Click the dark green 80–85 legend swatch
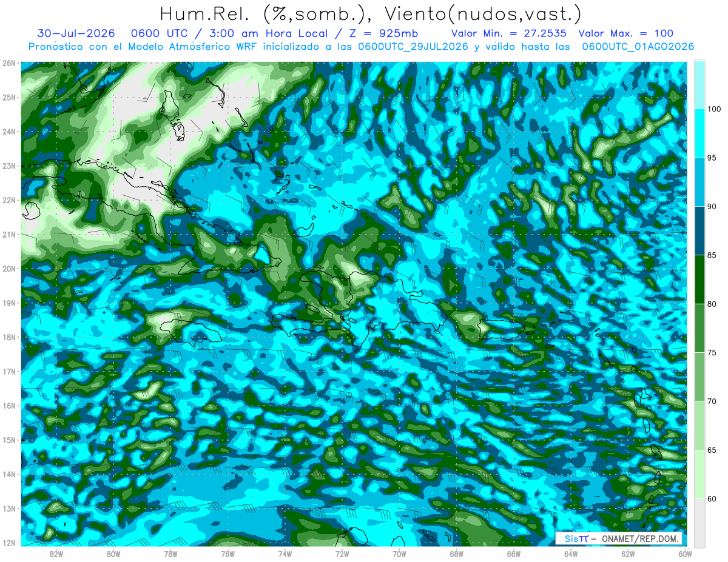 [x=699, y=279]
